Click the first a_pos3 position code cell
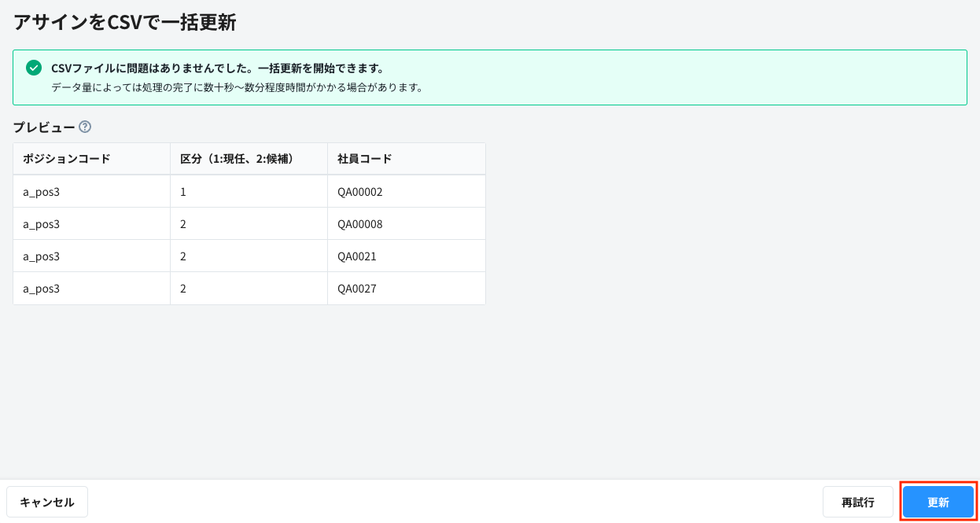The image size is (980, 523). (41, 191)
